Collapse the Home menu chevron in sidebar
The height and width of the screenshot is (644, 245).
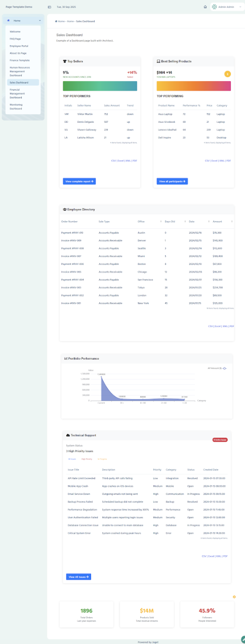pyautogui.click(x=39, y=20)
